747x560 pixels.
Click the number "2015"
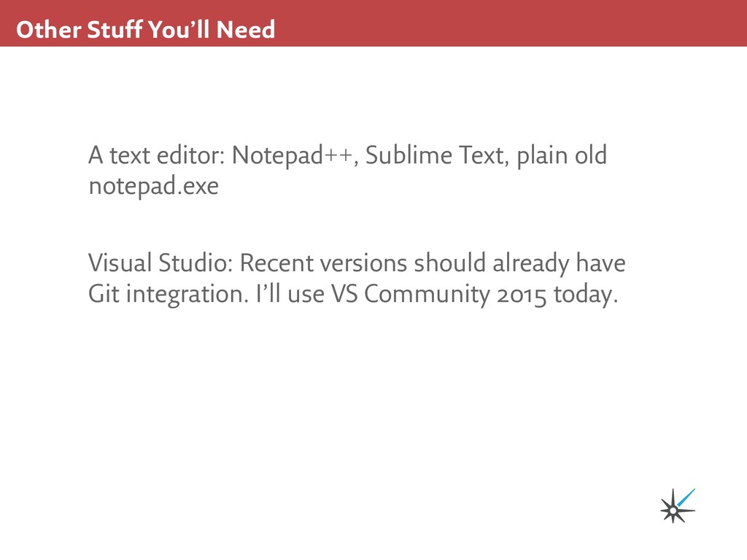521,295
